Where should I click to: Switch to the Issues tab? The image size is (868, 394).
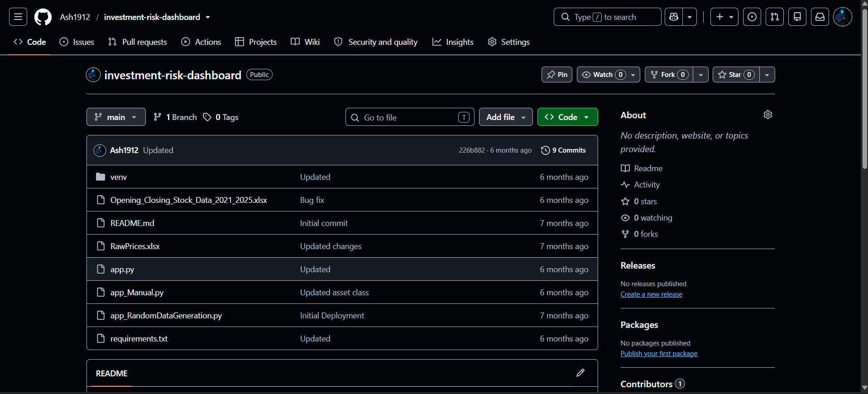(x=77, y=42)
